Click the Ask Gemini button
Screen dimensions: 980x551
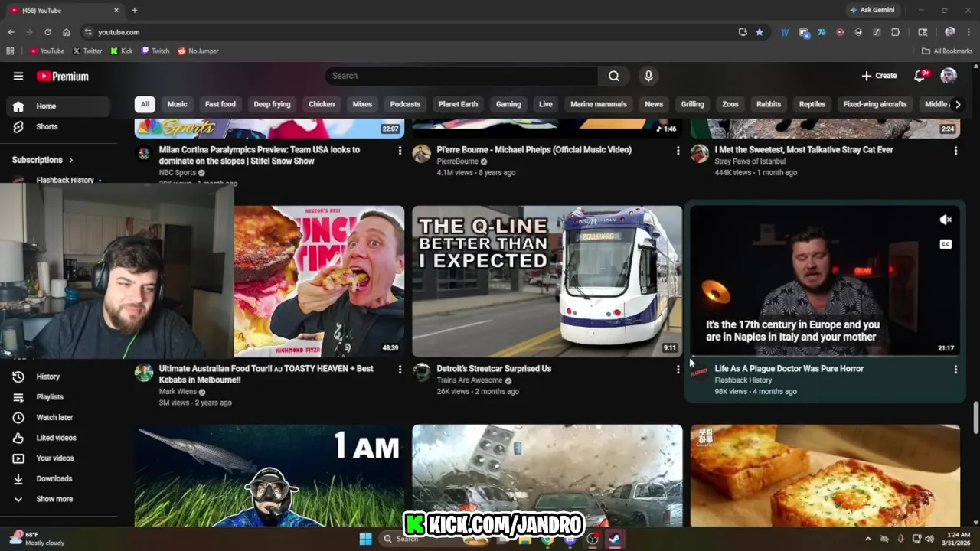tap(871, 10)
